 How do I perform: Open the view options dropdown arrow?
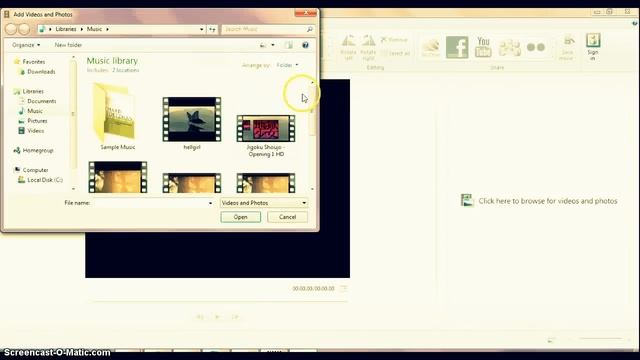coord(273,45)
